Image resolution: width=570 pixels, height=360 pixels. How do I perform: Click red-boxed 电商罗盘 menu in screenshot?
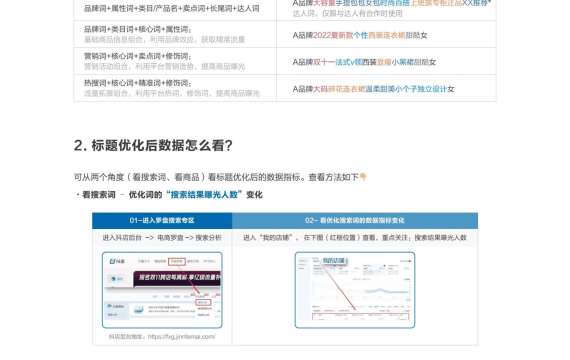click(x=177, y=261)
